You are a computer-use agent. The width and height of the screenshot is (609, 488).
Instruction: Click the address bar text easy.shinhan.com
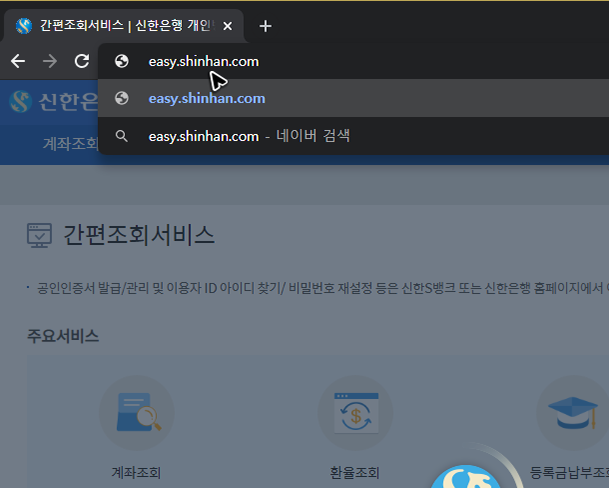[204, 61]
